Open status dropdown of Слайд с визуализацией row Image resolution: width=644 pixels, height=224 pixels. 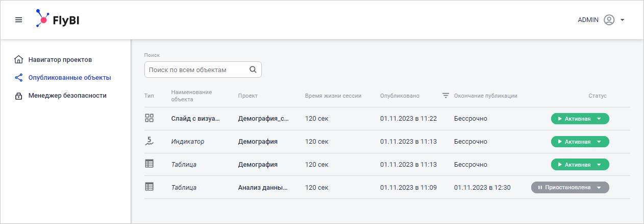[x=599, y=119]
